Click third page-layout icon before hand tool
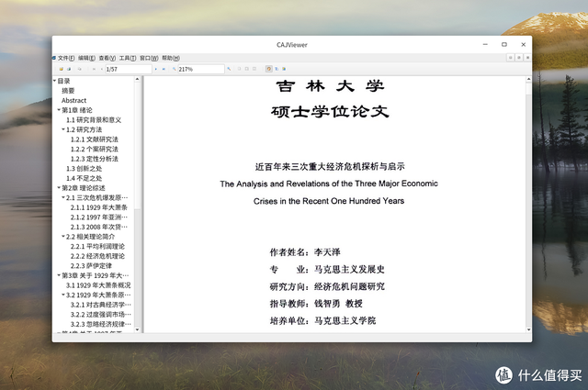Viewport: 588px width, 390px height. tap(254, 69)
